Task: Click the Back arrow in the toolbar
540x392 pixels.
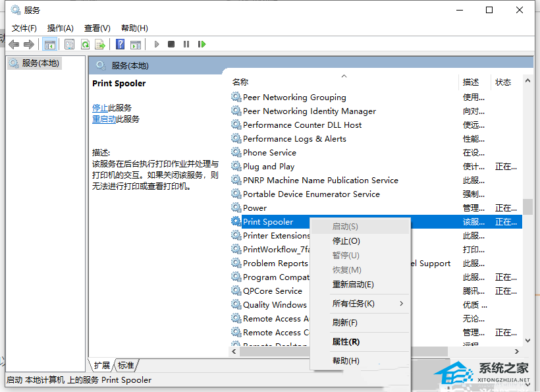Action: click(14, 44)
